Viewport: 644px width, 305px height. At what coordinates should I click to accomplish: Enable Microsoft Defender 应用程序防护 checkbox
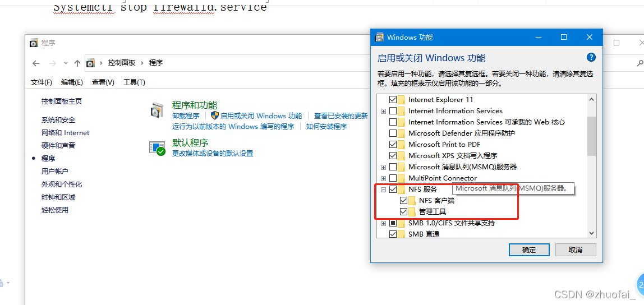coord(393,133)
